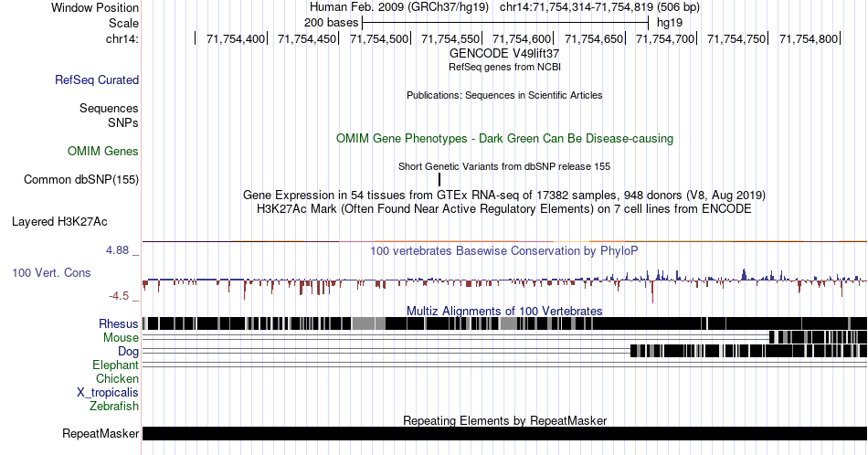Select the Layered H3K27Ac track label

[x=59, y=221]
